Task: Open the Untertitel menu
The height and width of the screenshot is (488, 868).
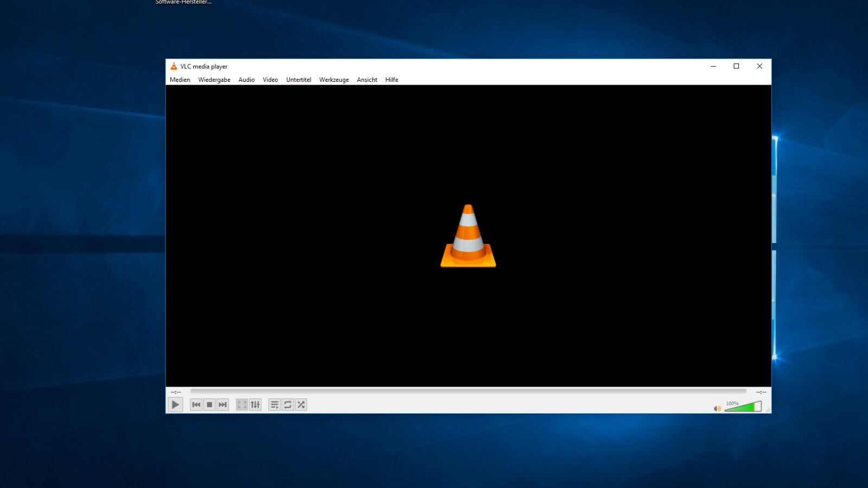Action: click(299, 80)
